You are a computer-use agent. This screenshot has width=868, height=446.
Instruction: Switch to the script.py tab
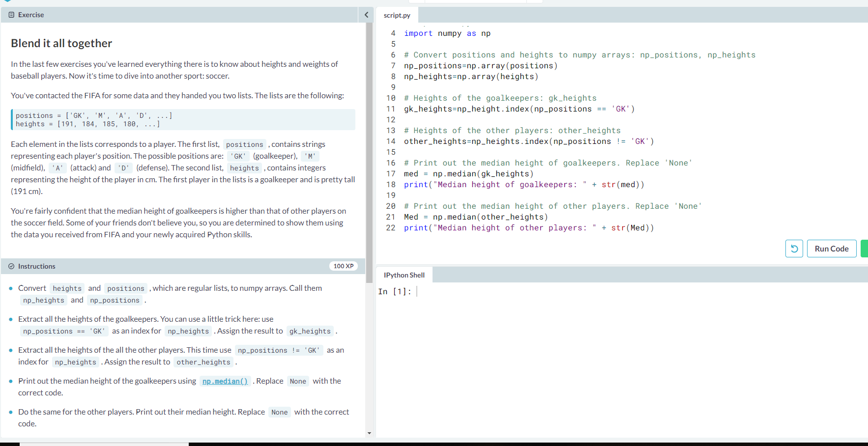coord(397,15)
